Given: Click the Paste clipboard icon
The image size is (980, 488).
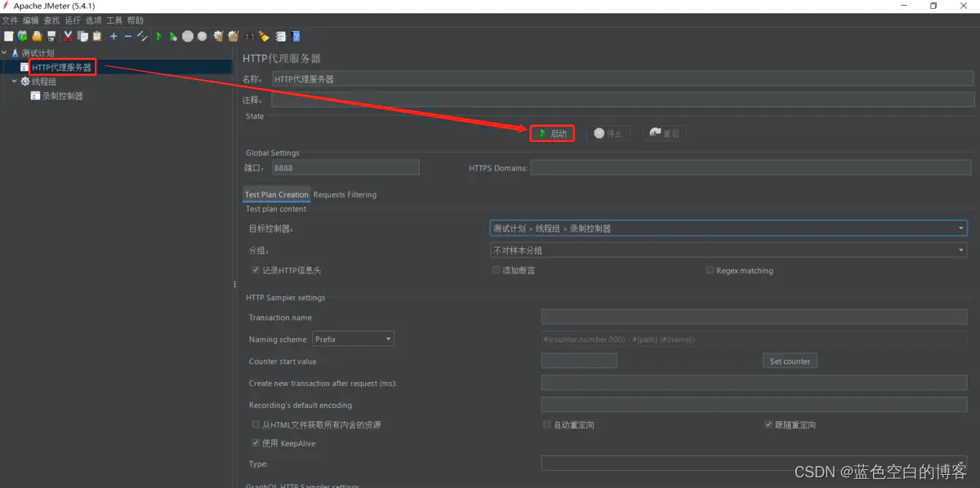Looking at the screenshot, I should pyautogui.click(x=97, y=36).
